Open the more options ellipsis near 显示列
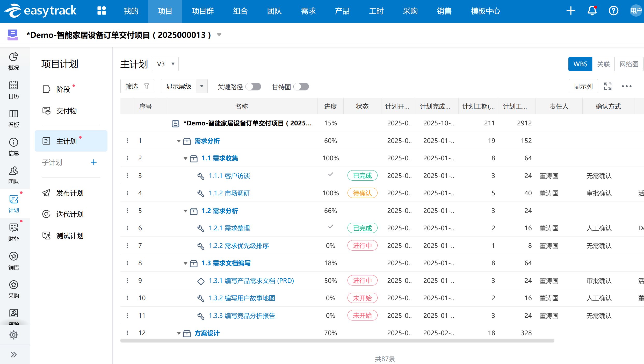Image resolution: width=644 pixels, height=364 pixels. click(627, 86)
